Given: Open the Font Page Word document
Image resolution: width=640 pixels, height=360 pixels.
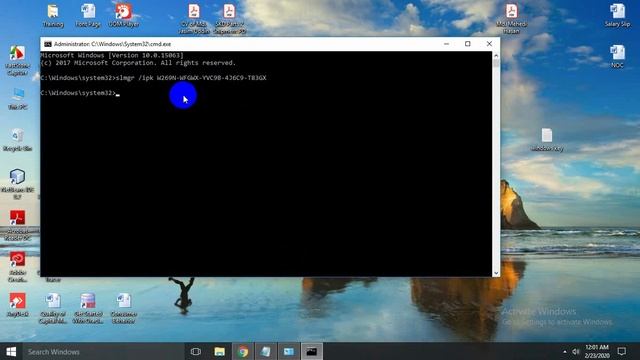Looking at the screenshot, I should [88, 16].
